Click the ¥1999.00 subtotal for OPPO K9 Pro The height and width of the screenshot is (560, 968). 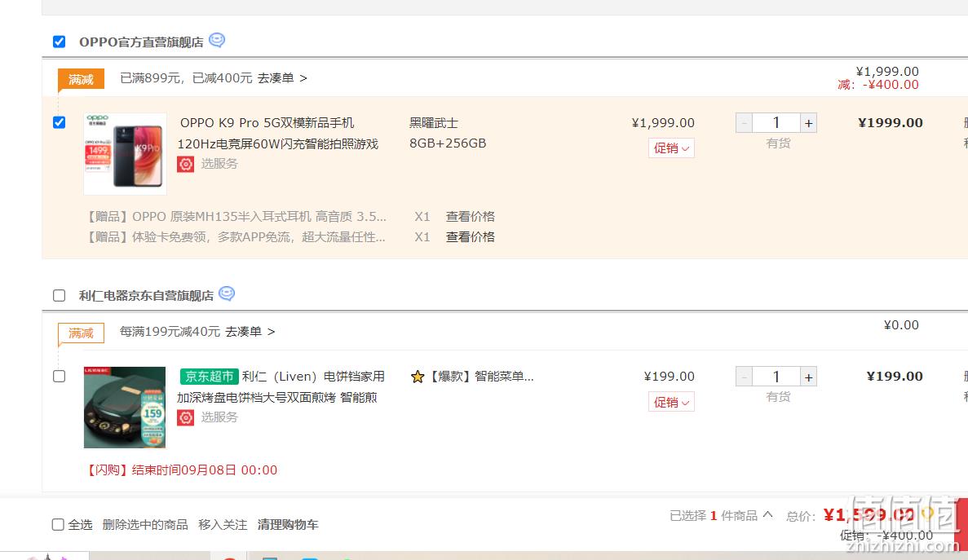click(891, 123)
